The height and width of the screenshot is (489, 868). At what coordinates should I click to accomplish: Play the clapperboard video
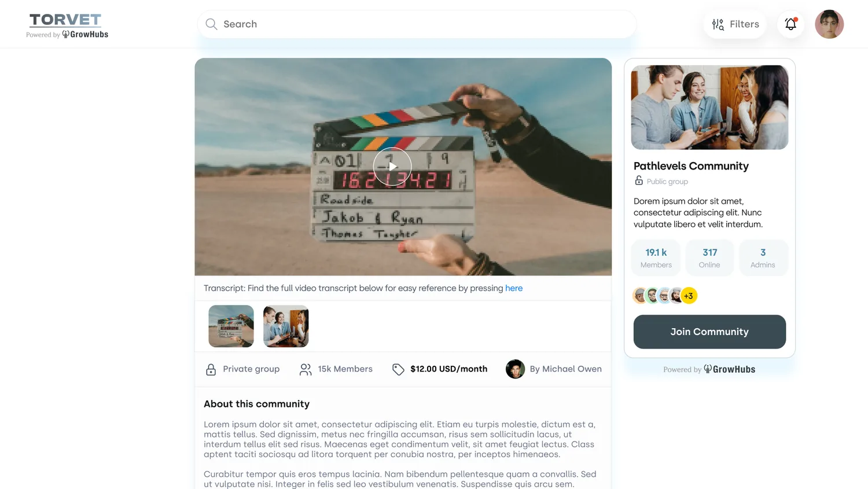(392, 167)
